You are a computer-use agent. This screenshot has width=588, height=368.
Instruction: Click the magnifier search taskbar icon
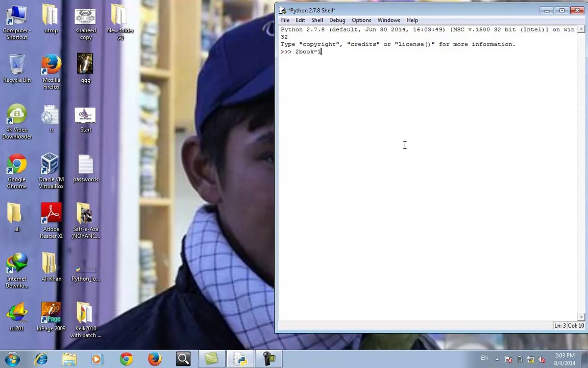[183, 359]
